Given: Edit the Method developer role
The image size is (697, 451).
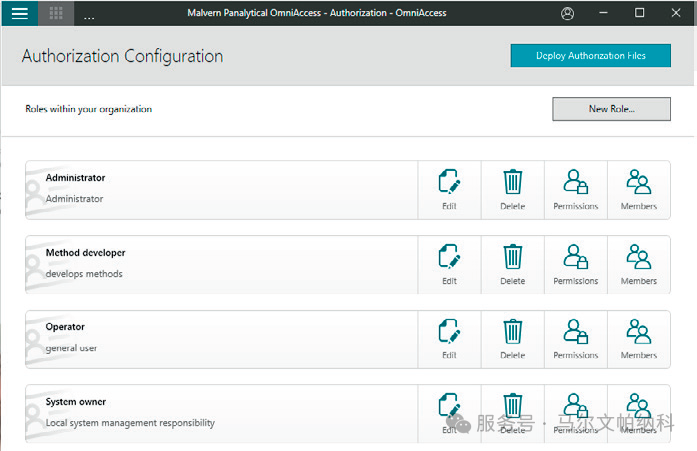Looking at the screenshot, I should click(x=449, y=264).
